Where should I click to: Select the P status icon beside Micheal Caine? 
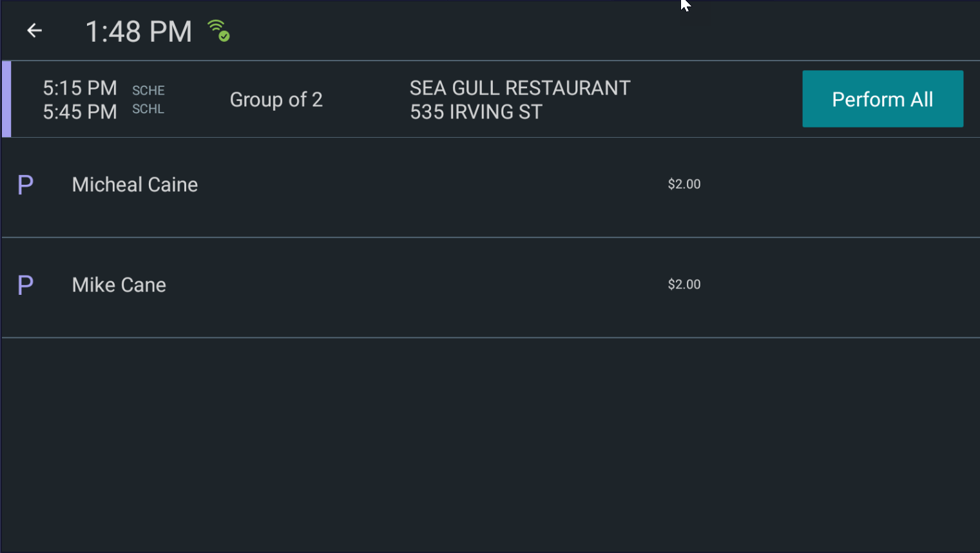[x=24, y=184]
